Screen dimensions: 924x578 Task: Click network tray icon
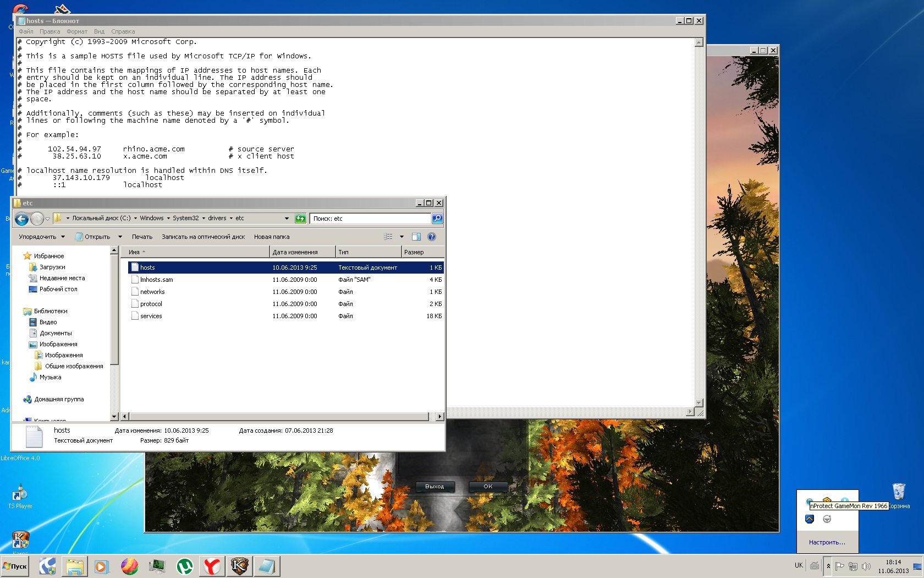click(853, 566)
